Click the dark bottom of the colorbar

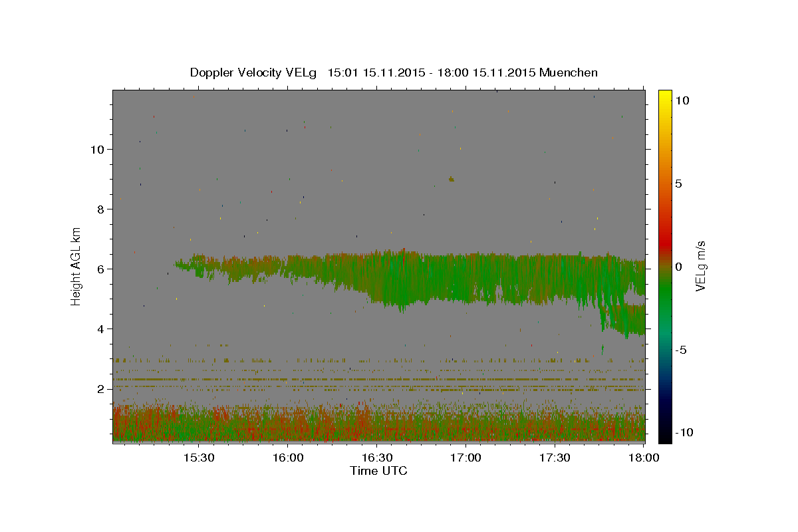(x=664, y=432)
